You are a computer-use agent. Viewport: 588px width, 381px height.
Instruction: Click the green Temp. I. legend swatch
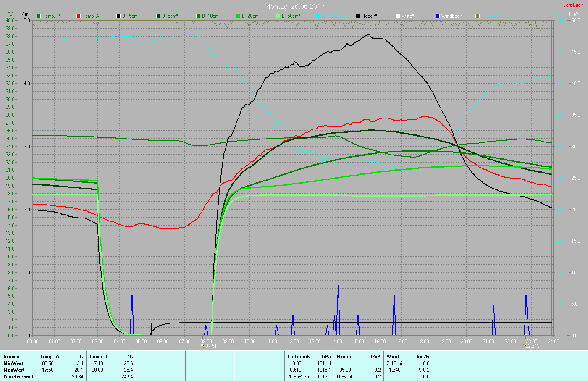tap(39, 16)
